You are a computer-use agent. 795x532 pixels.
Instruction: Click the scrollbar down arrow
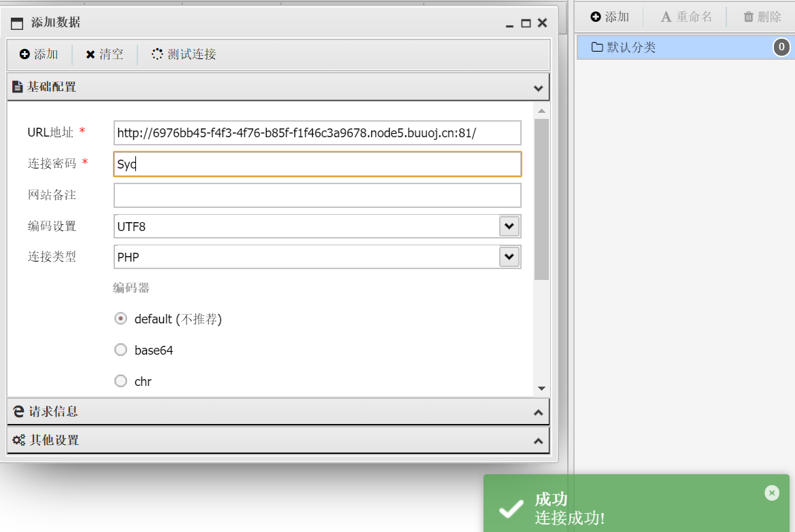click(541, 389)
